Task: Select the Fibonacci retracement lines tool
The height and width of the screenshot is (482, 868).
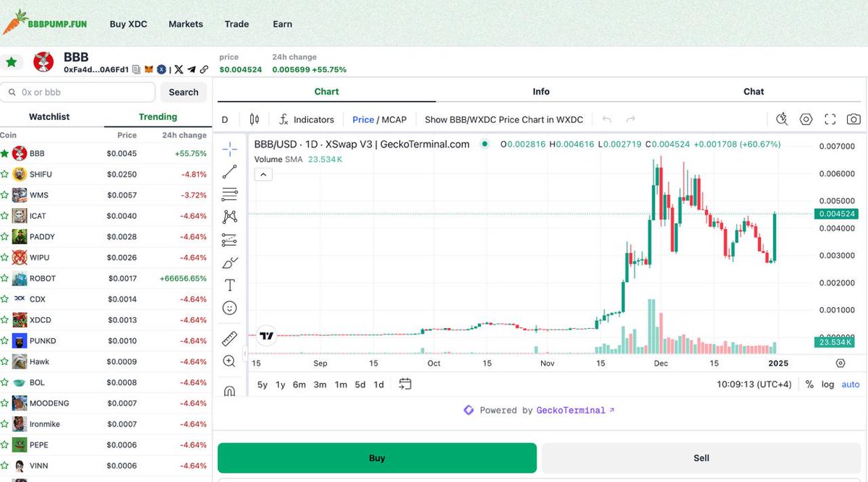Action: [x=229, y=194]
